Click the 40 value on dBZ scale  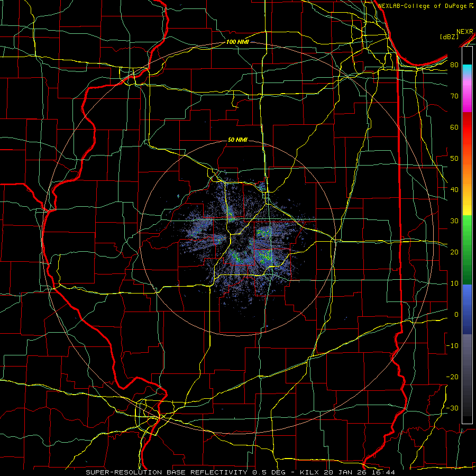[454, 190]
